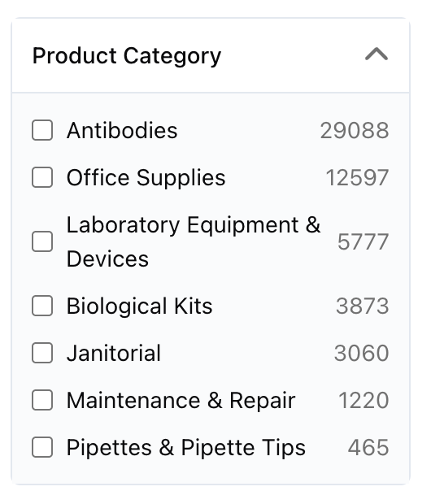
Task: Click the 12597 count for Office Supplies
Action: point(357,177)
